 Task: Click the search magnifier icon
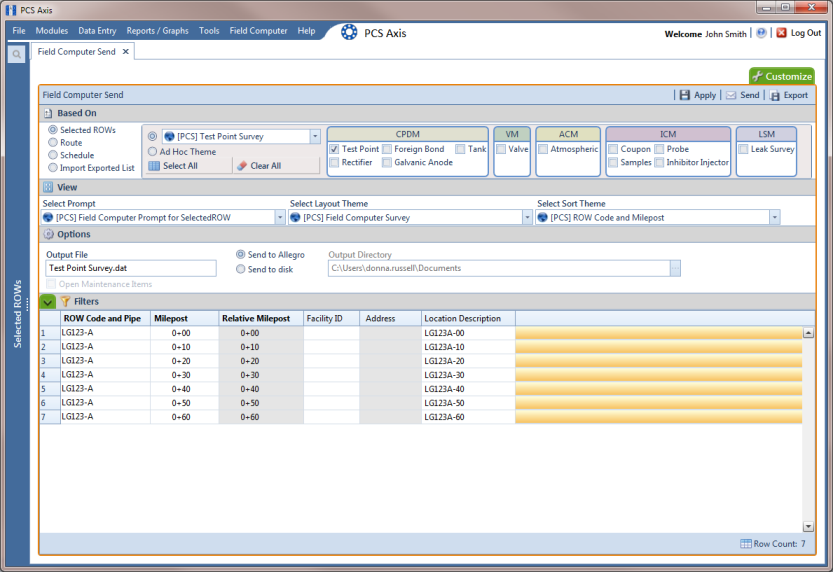pyautogui.click(x=16, y=54)
